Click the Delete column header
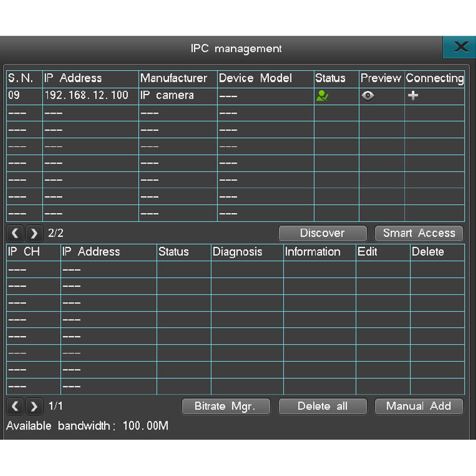 pos(437,252)
